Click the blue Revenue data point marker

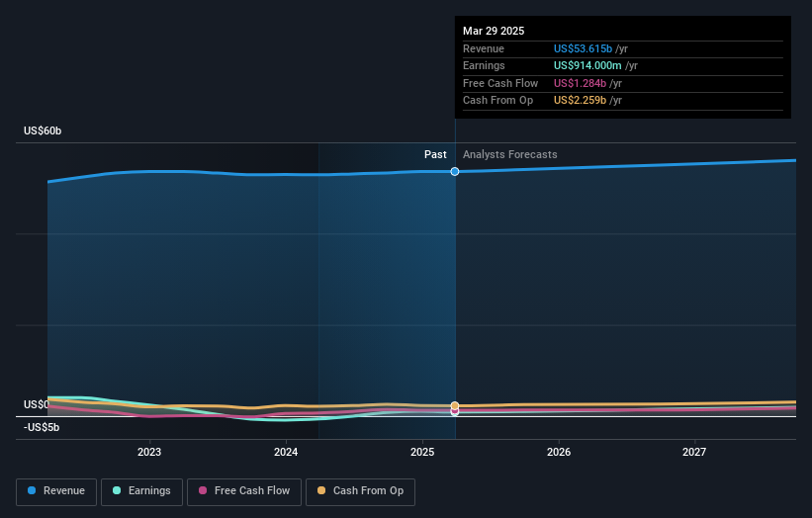tap(455, 171)
